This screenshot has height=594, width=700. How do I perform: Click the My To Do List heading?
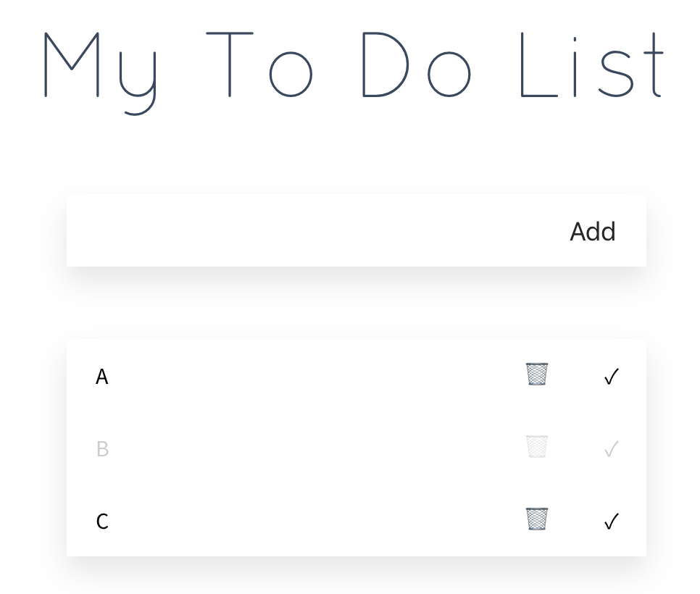coord(352,67)
